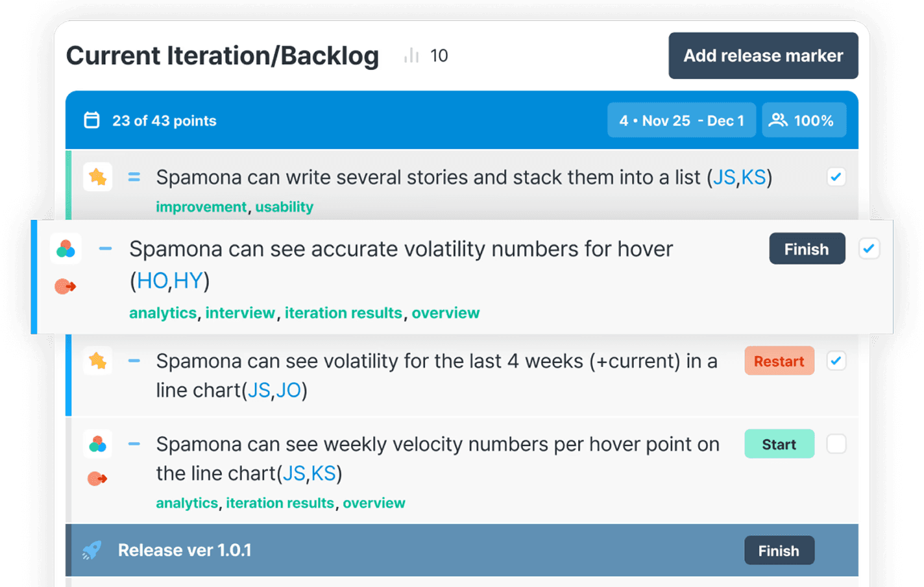The height and width of the screenshot is (587, 924).
Task: Click the Restart button on line chart story
Action: coord(779,361)
